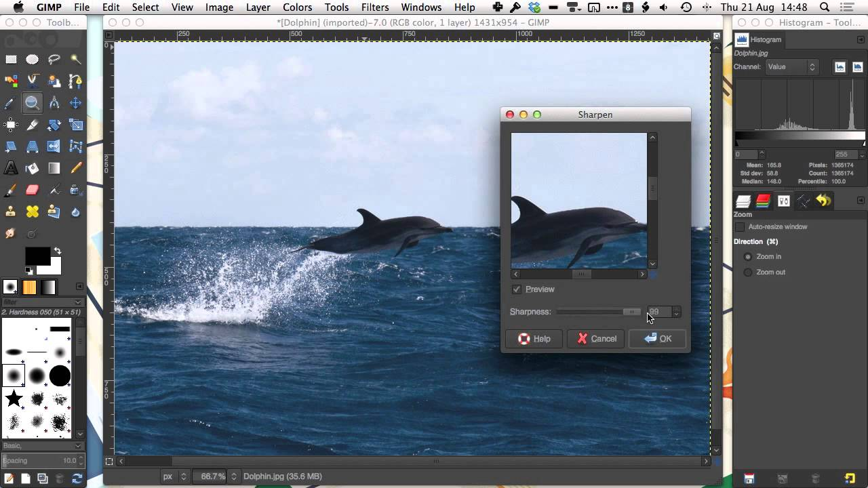Select the Rectangle Select tool

[11, 59]
